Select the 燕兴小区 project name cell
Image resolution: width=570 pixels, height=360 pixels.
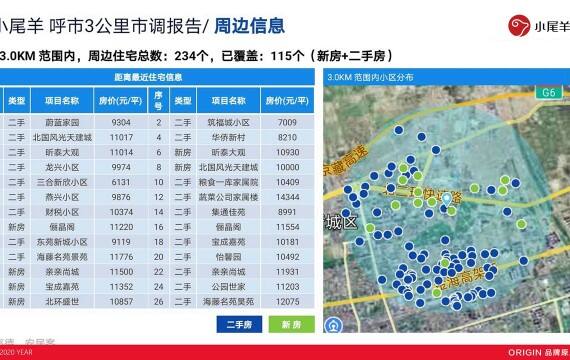tap(62, 197)
